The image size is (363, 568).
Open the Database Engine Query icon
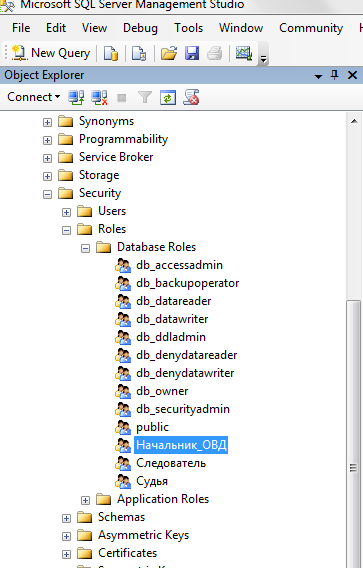[x=111, y=53]
